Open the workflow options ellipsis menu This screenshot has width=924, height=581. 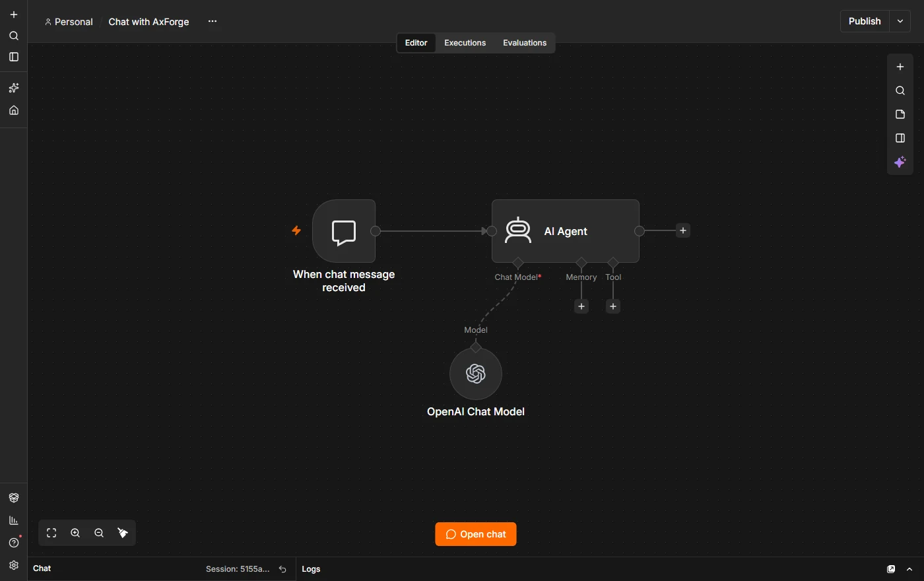pyautogui.click(x=213, y=21)
